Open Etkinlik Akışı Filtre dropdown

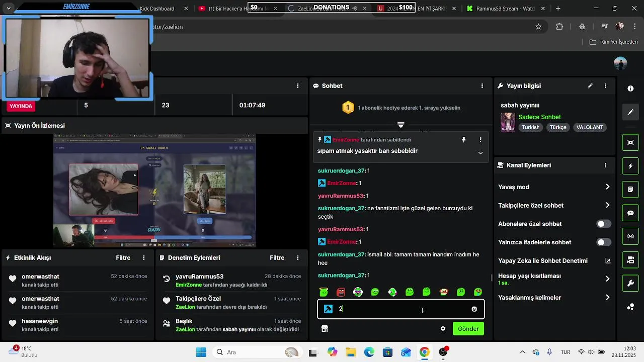123,258
